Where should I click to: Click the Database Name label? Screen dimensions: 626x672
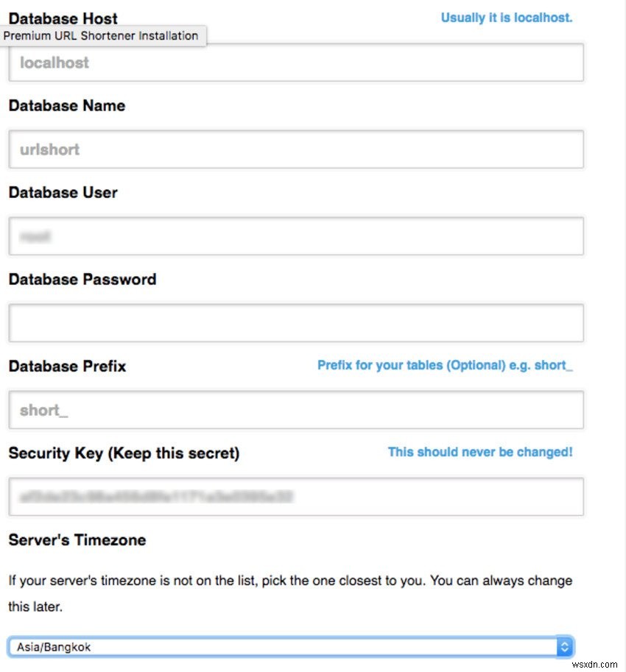coord(66,105)
